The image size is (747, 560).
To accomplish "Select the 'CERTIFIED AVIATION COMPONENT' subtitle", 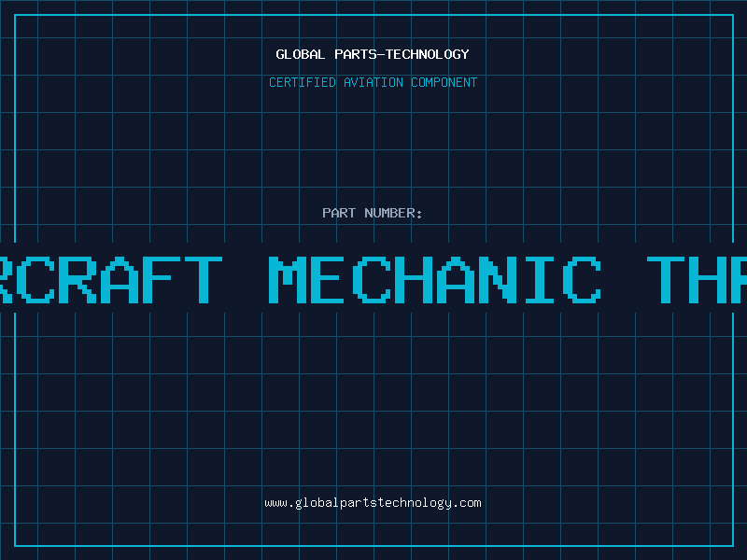I will pos(373,82).
